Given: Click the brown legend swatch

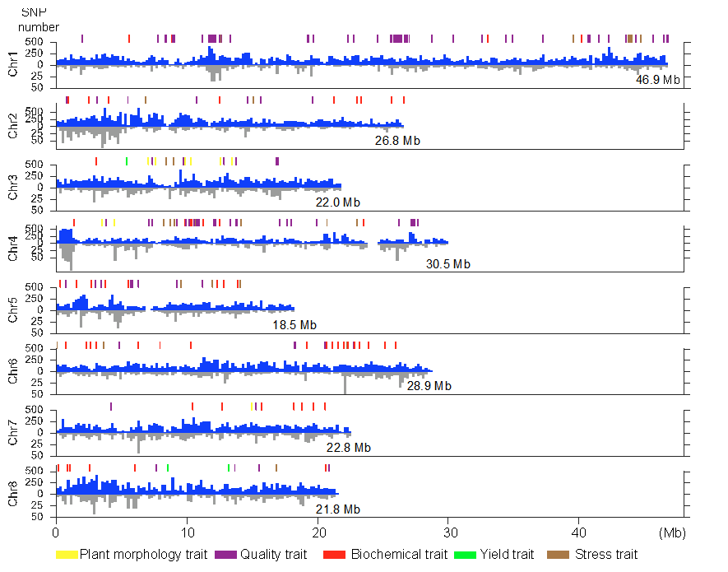Looking at the screenshot, I should [558, 555].
